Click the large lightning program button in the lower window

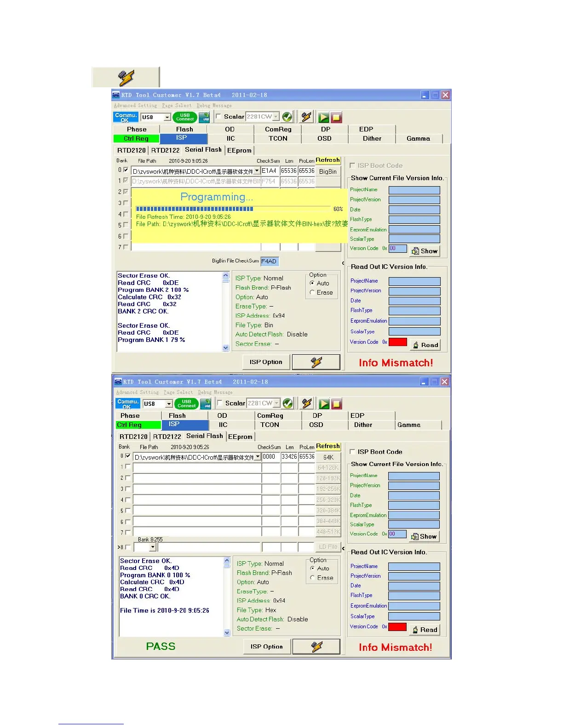coord(317,647)
